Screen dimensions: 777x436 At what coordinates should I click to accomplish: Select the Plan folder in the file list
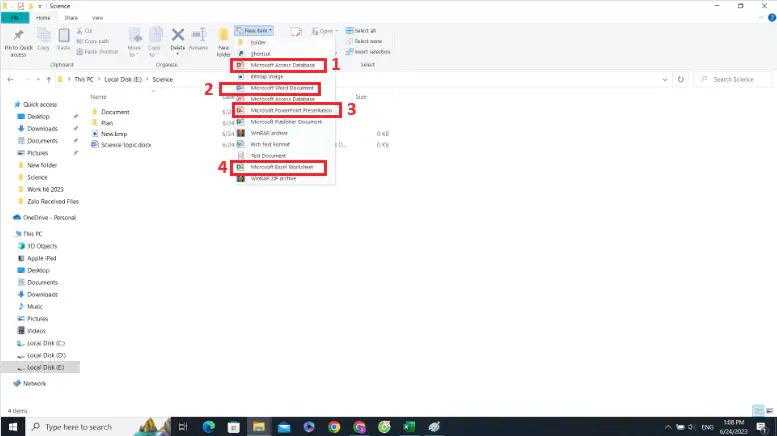(x=107, y=123)
